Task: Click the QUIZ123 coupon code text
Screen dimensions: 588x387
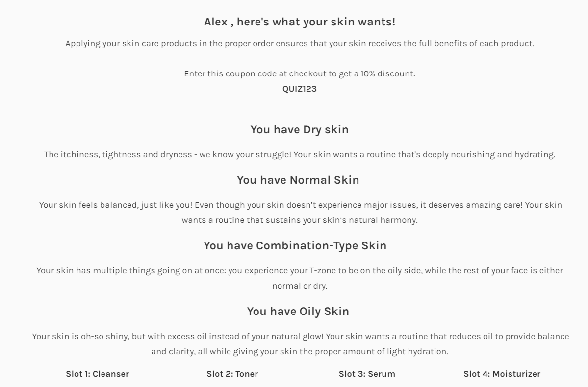Action: 300,89
